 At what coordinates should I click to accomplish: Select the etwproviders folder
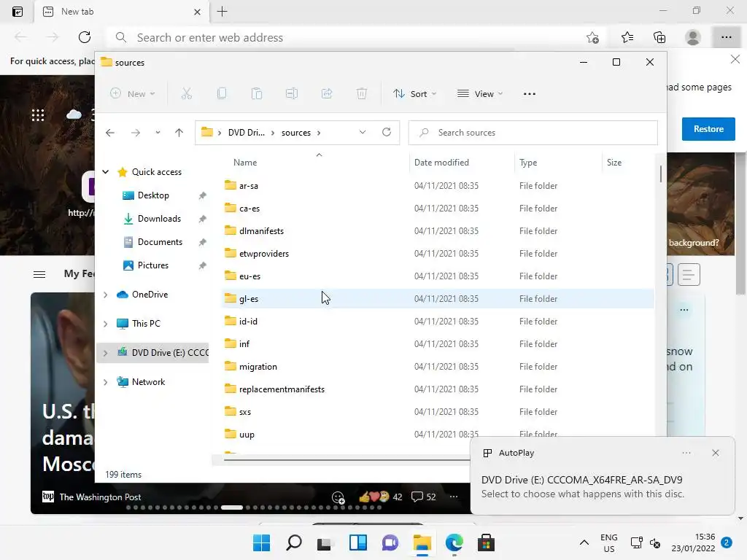438,253
